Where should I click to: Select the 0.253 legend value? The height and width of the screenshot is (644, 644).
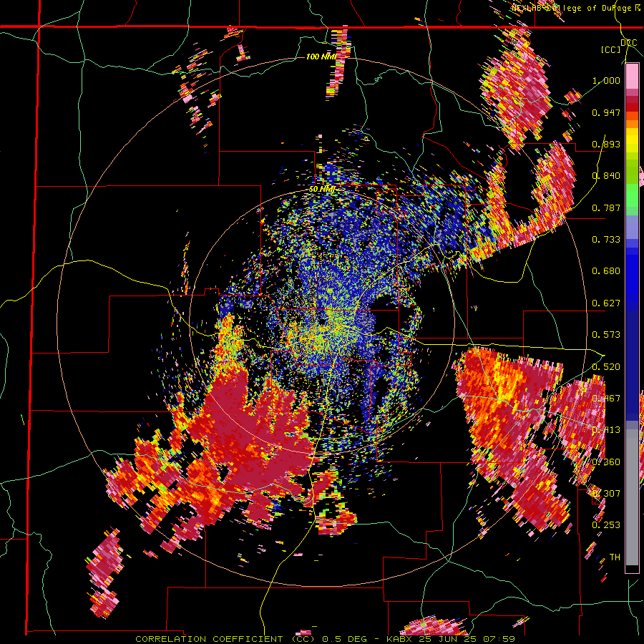tap(606, 525)
